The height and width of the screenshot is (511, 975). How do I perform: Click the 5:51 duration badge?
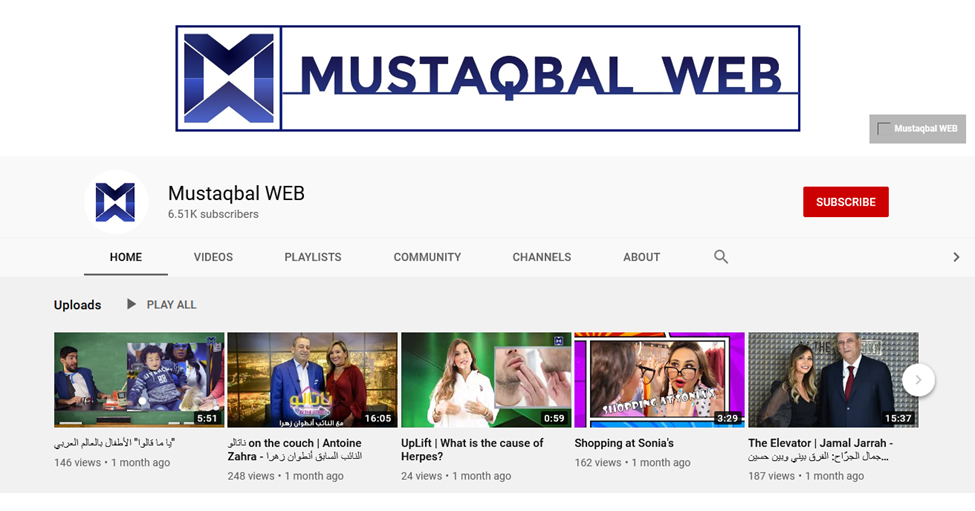pyautogui.click(x=207, y=418)
